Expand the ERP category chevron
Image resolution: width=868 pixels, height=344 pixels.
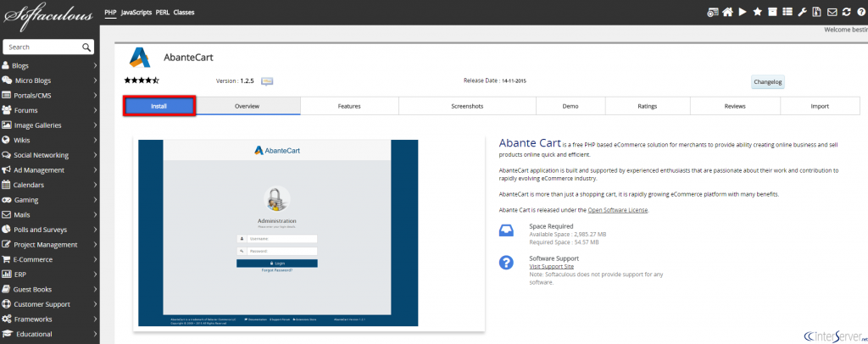coord(95,275)
